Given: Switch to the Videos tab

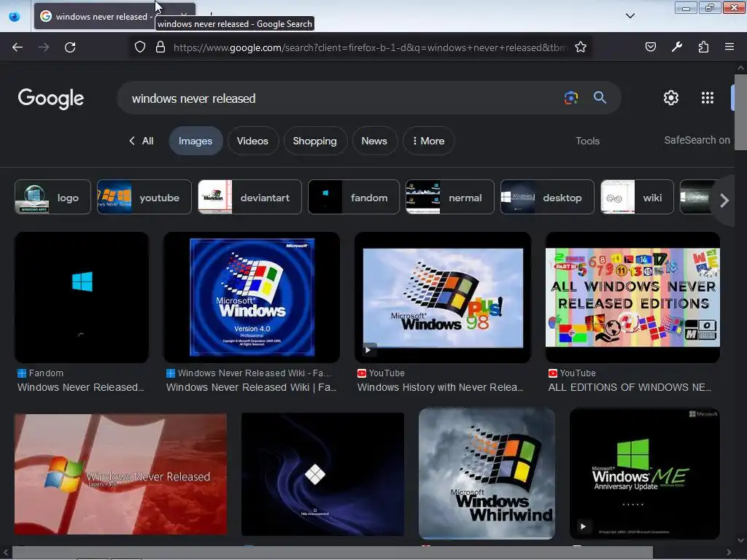Looking at the screenshot, I should [252, 141].
